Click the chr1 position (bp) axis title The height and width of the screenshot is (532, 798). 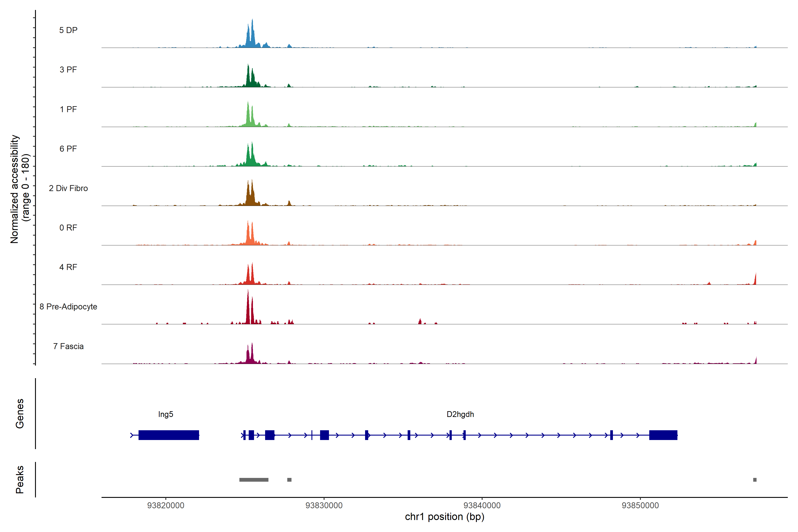(x=444, y=517)
